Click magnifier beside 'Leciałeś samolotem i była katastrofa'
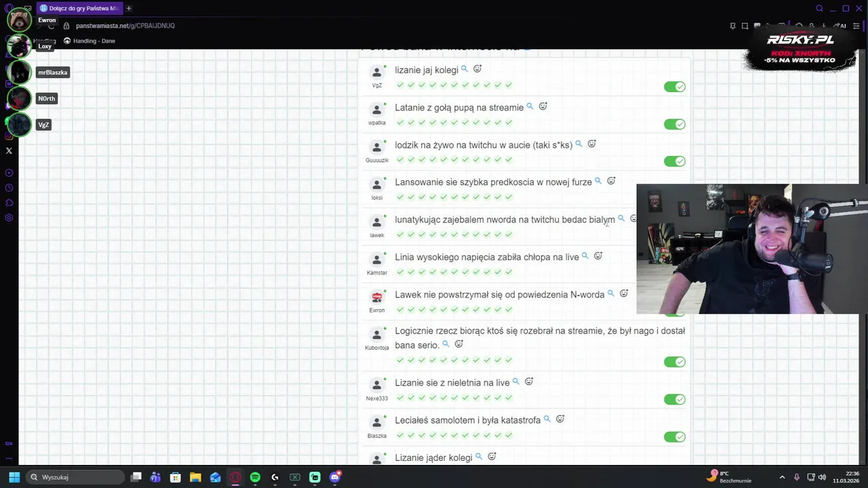 (x=547, y=420)
